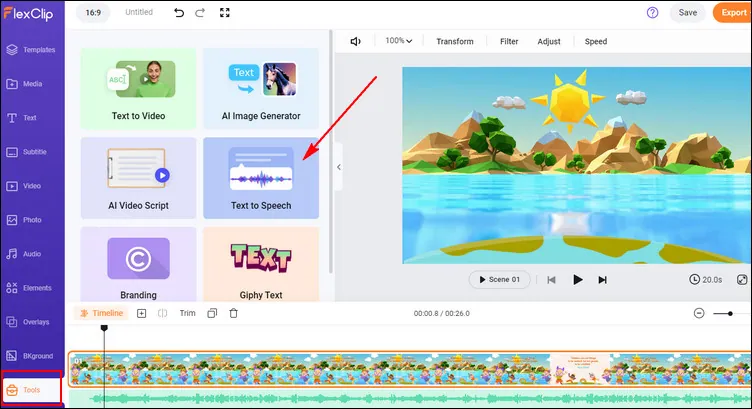This screenshot has height=409, width=752.
Task: Export the video
Action: click(733, 13)
